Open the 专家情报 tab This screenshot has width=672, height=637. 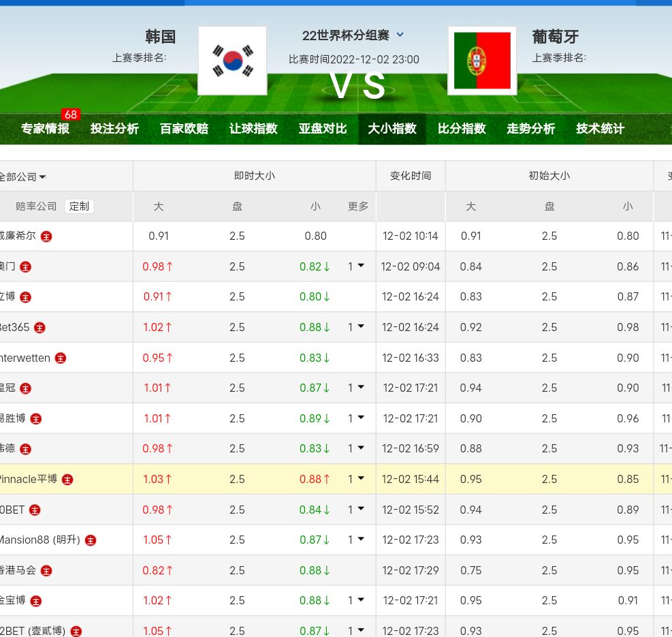45,129
